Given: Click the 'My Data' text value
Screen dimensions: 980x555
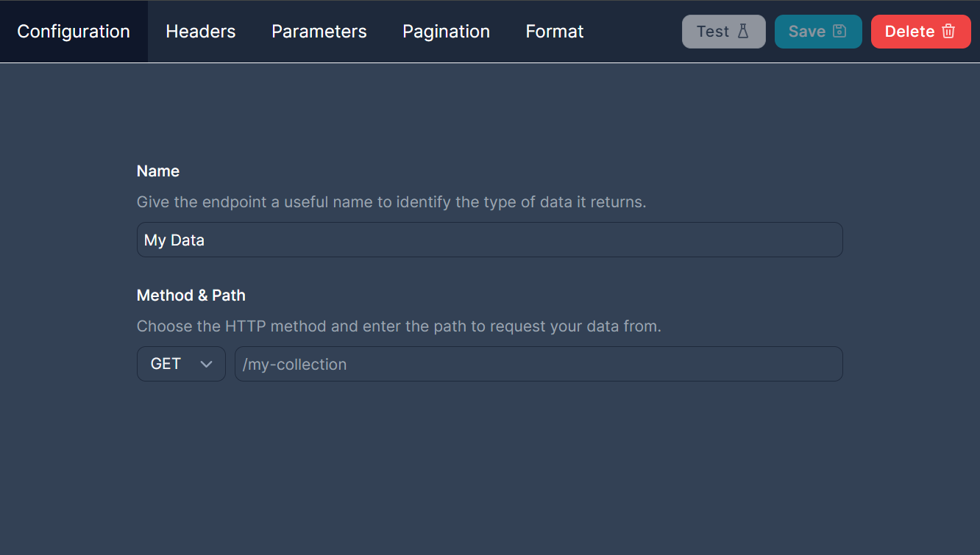Looking at the screenshot, I should (x=174, y=240).
